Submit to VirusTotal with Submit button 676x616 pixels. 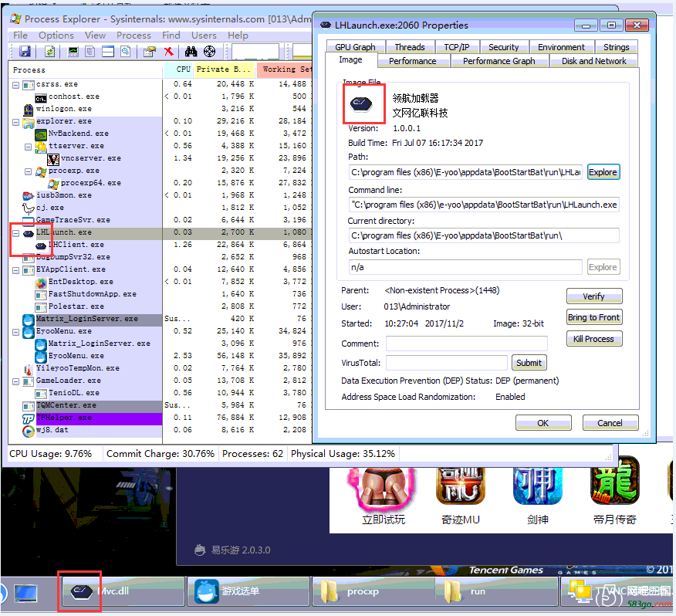click(529, 363)
